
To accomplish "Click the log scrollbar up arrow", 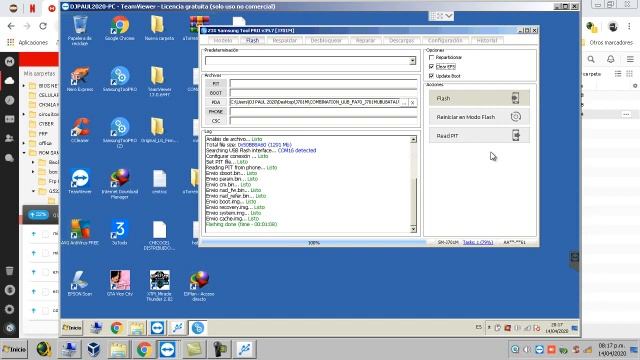I will pyautogui.click(x=413, y=140).
